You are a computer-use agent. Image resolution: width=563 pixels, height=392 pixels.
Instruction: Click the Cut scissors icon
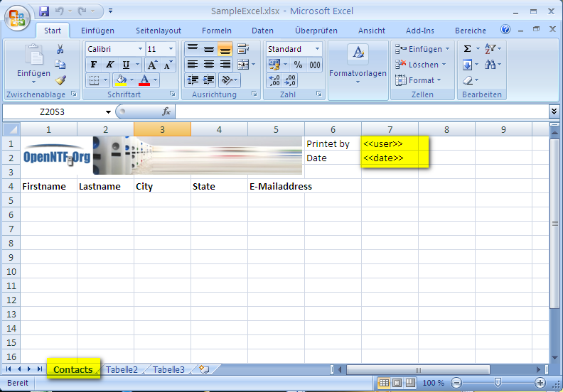click(60, 49)
